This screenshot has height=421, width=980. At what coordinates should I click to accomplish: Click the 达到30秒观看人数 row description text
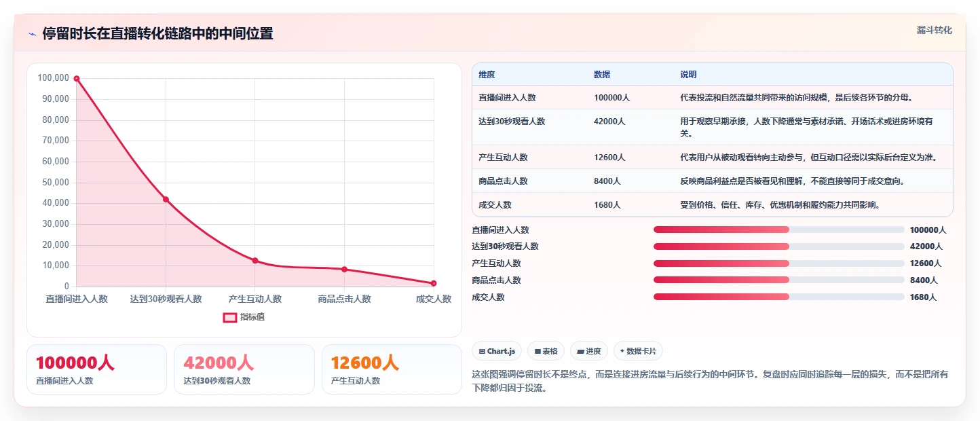806,128
